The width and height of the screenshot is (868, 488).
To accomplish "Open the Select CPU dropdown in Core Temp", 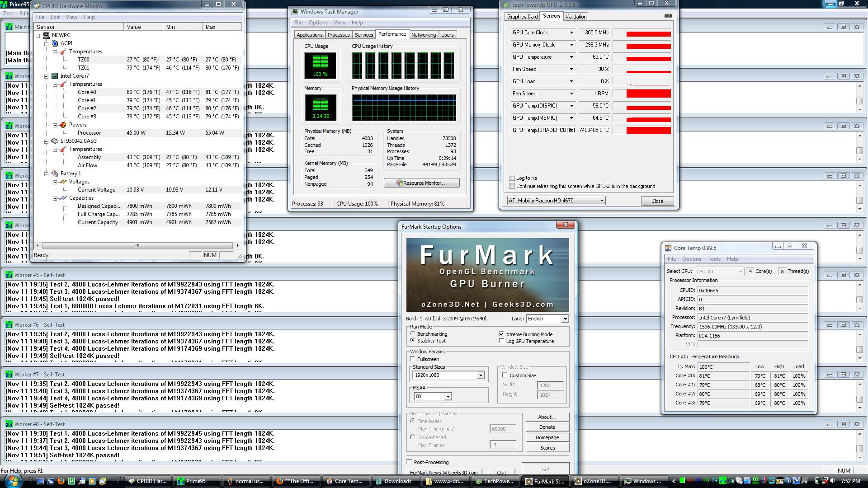I will point(740,271).
